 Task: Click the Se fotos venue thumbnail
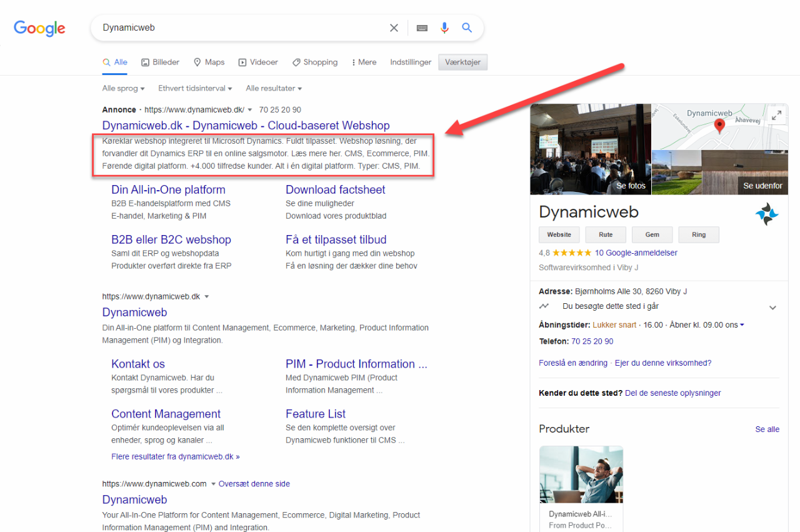[x=590, y=149]
